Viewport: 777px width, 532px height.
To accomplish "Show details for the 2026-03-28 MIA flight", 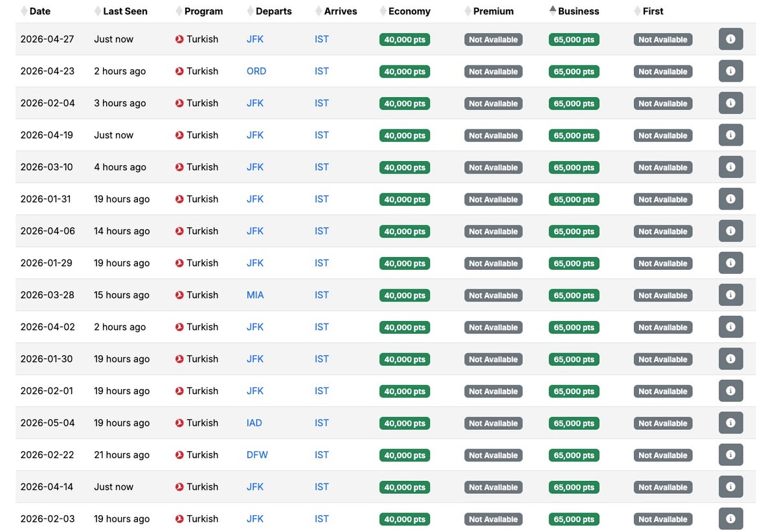I will tap(730, 295).
